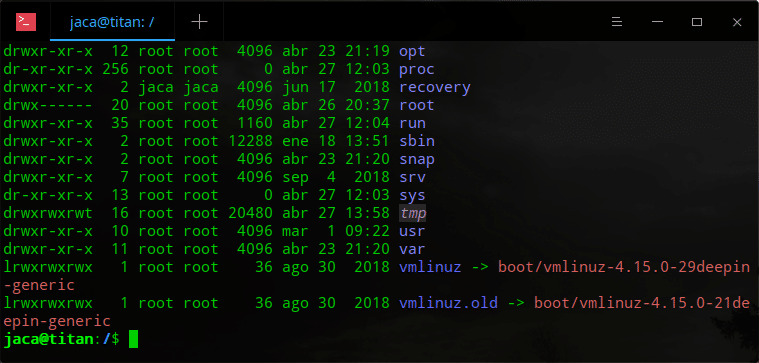Screen dimensions: 759x363
Task: Click size 20480 in tmp row
Action: point(250,213)
